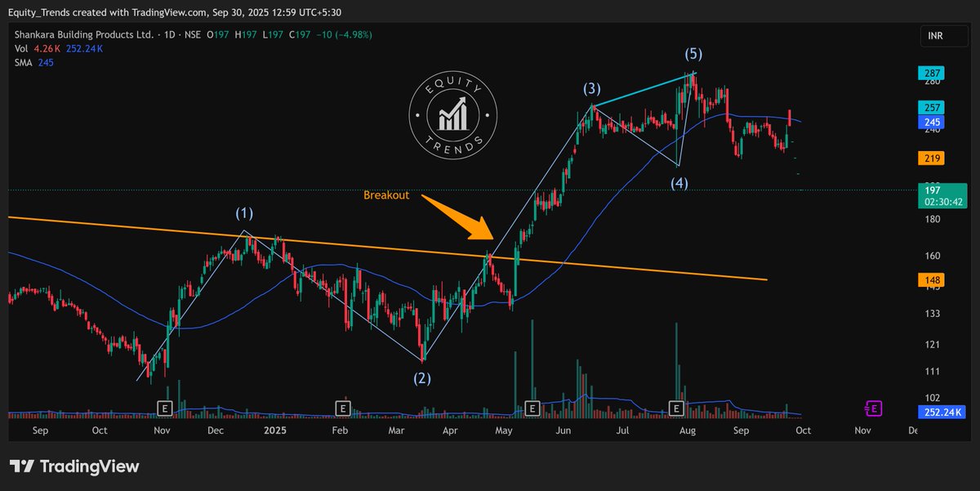Click the 160 tick on the price axis

click(x=934, y=256)
